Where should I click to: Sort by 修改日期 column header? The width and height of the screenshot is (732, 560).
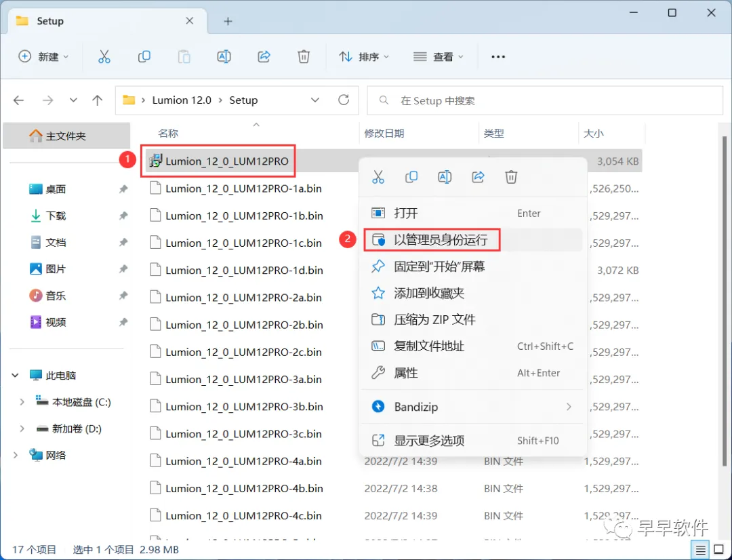coord(384,134)
